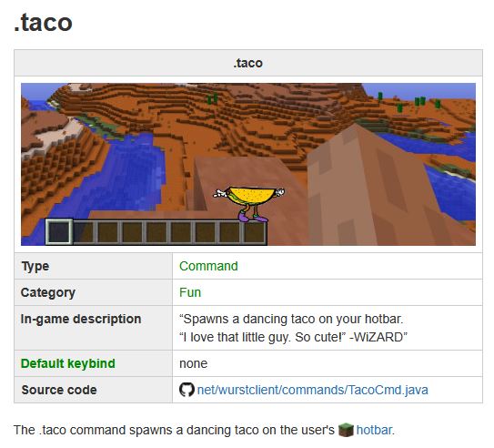This screenshot has height=448, width=494.
Task: Click the dancing taco in the screenshot
Action: tap(249, 203)
